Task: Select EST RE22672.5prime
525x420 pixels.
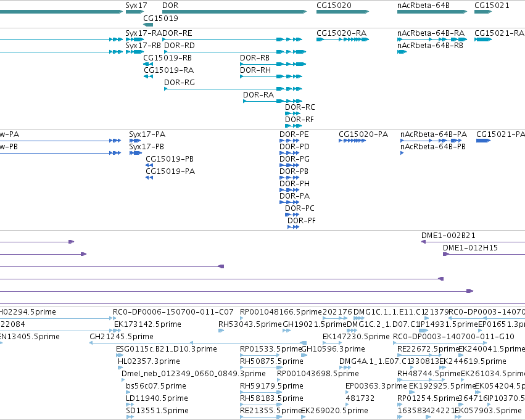Action: pyautogui.click(x=428, y=349)
